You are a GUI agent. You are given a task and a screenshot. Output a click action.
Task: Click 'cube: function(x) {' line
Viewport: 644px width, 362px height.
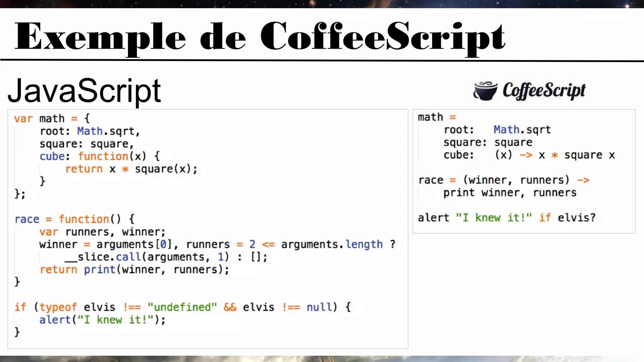click(x=100, y=156)
